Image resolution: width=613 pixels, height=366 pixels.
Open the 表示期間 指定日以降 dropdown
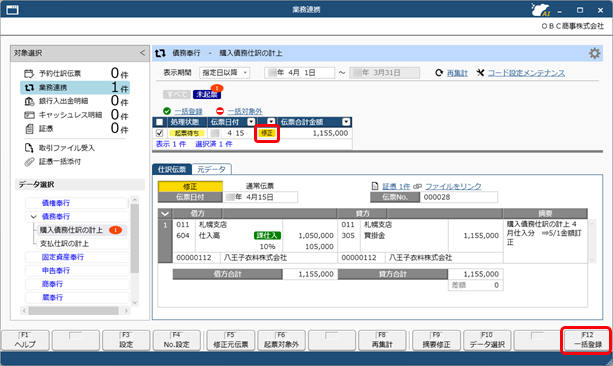pos(225,73)
